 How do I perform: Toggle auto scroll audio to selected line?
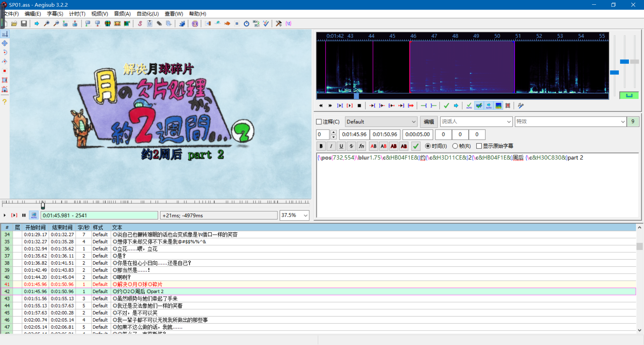pos(489,106)
